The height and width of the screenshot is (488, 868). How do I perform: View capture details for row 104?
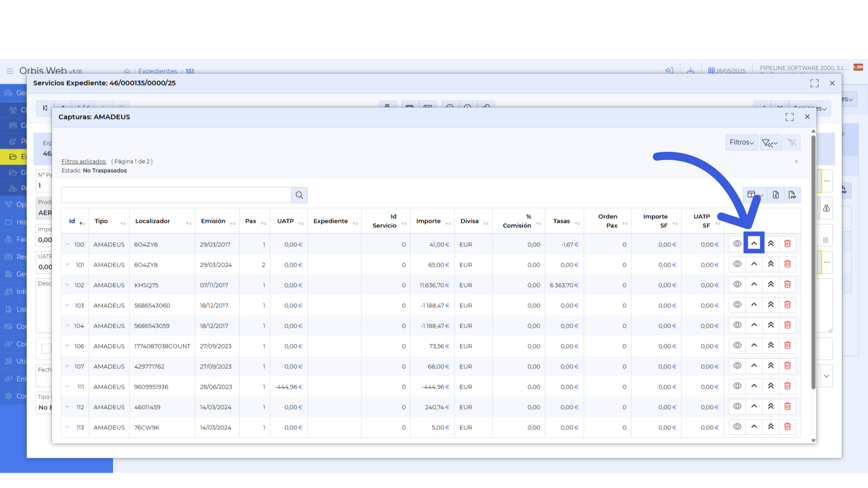(737, 325)
